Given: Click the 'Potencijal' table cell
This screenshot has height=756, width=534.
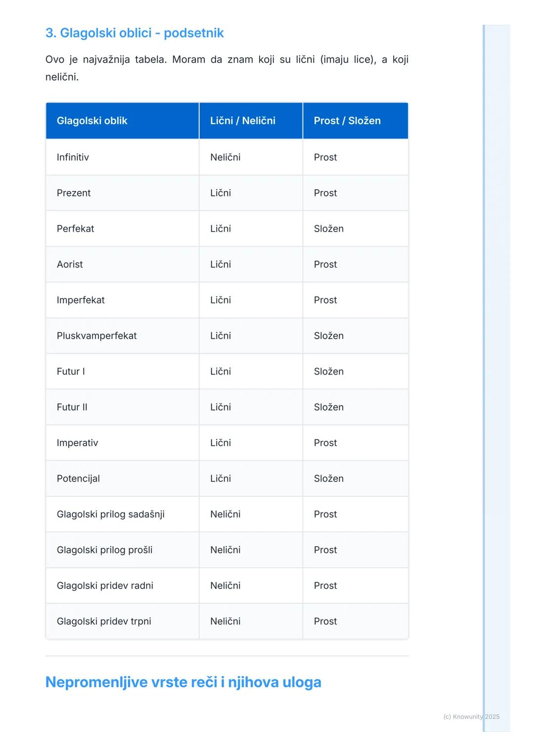Looking at the screenshot, I should 78,478.
